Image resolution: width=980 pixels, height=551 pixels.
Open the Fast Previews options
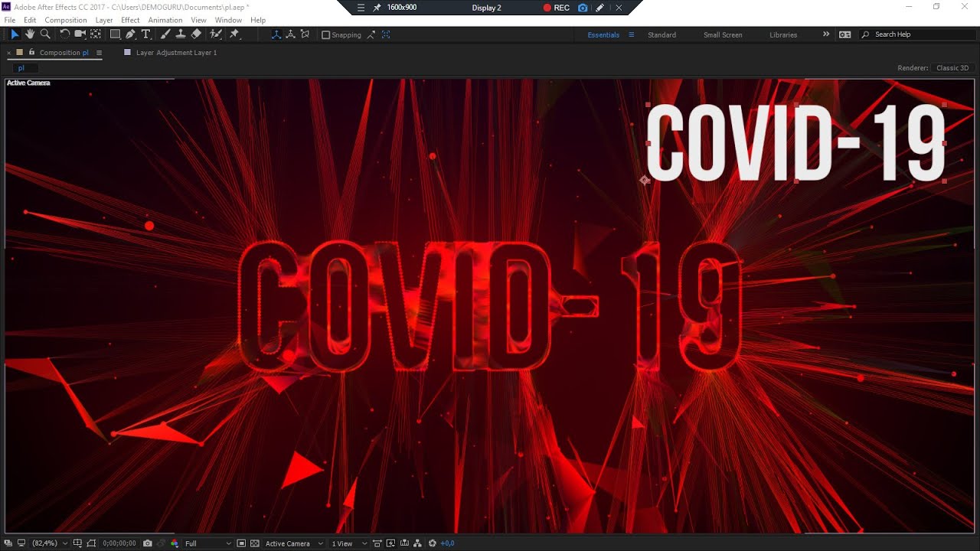[390, 543]
